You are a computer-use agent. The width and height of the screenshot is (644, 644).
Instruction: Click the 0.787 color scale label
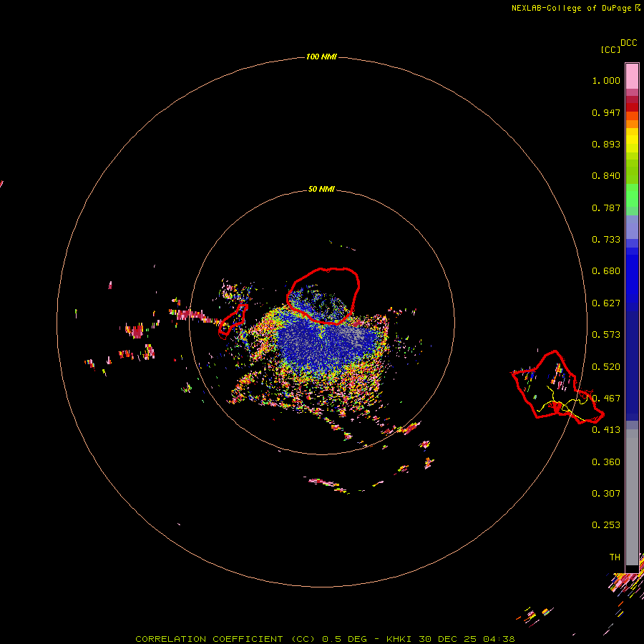tap(606, 208)
